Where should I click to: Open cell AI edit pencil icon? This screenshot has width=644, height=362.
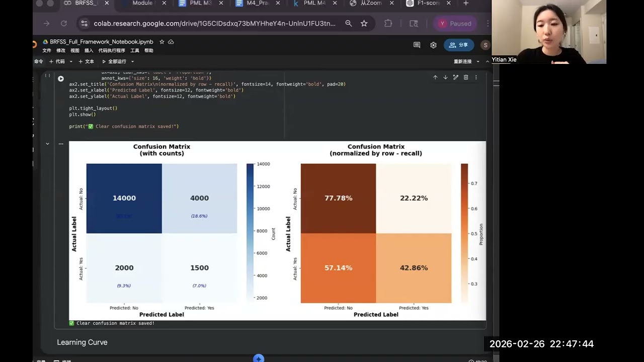click(x=455, y=77)
